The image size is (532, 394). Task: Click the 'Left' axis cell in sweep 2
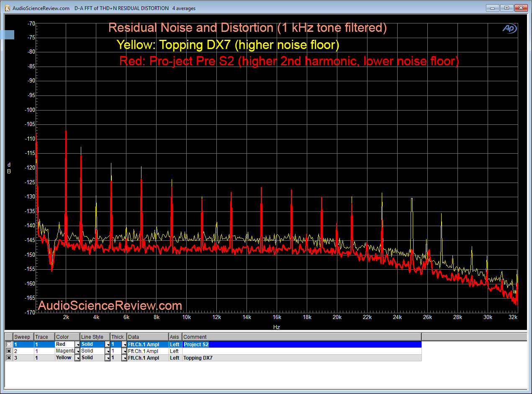point(175,351)
